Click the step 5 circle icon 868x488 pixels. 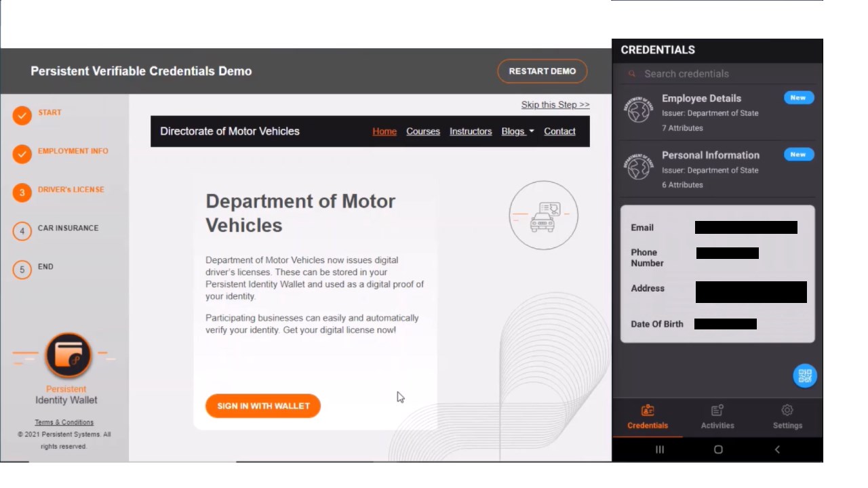click(22, 270)
